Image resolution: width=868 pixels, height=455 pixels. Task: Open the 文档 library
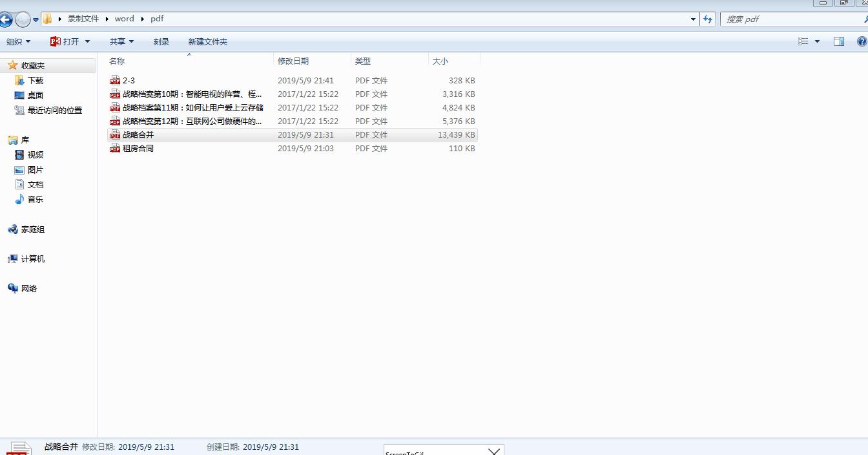pos(36,184)
